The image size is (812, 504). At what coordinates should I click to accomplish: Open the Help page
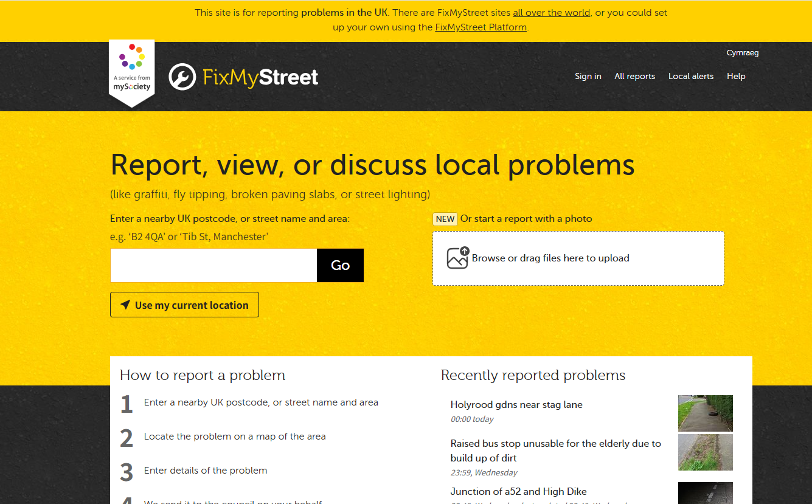click(x=735, y=76)
